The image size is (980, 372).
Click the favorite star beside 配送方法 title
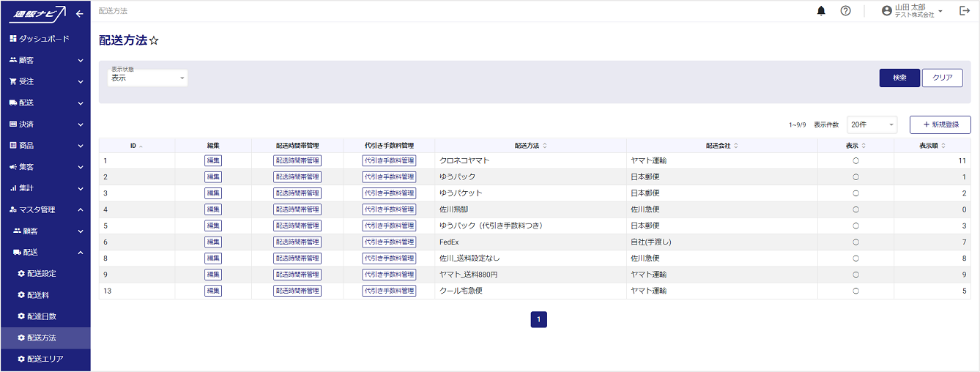pos(154,41)
